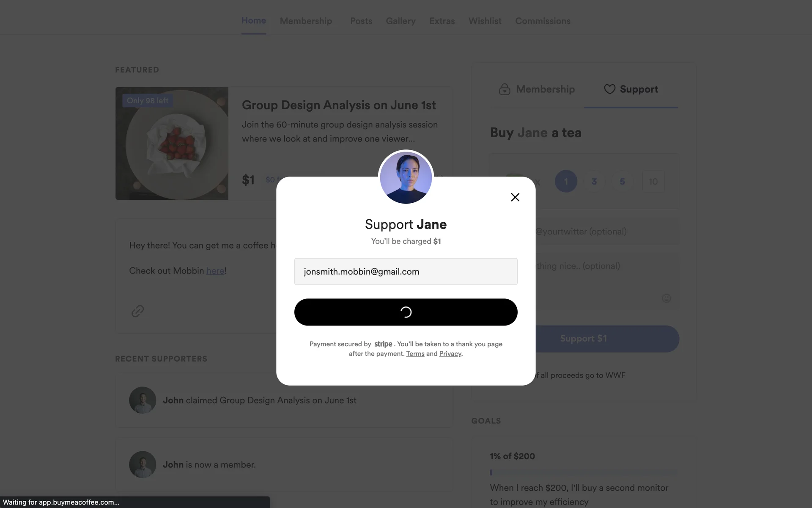
Task: Click the lock Membership panel tab
Action: (x=537, y=89)
